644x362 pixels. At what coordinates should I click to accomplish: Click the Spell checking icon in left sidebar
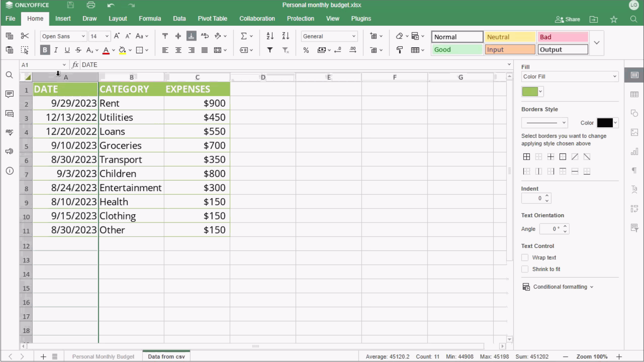tap(9, 132)
